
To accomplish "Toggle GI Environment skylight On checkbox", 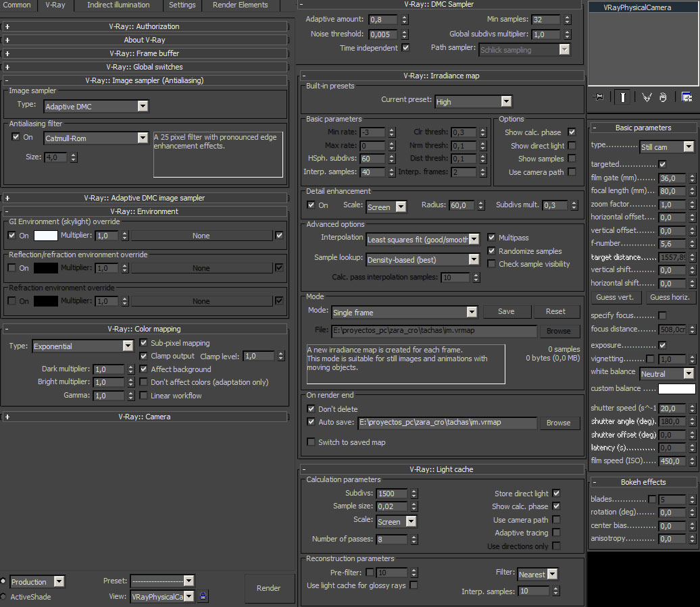I will [12, 236].
